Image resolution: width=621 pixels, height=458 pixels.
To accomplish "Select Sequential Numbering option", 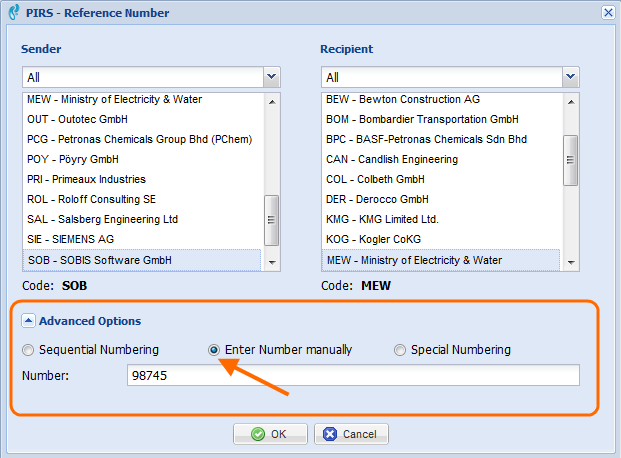I will [x=28, y=350].
